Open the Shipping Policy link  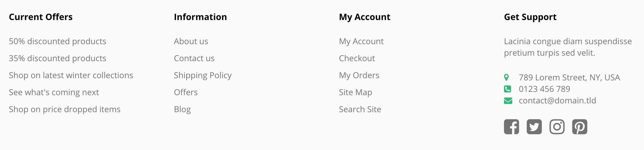[203, 75]
